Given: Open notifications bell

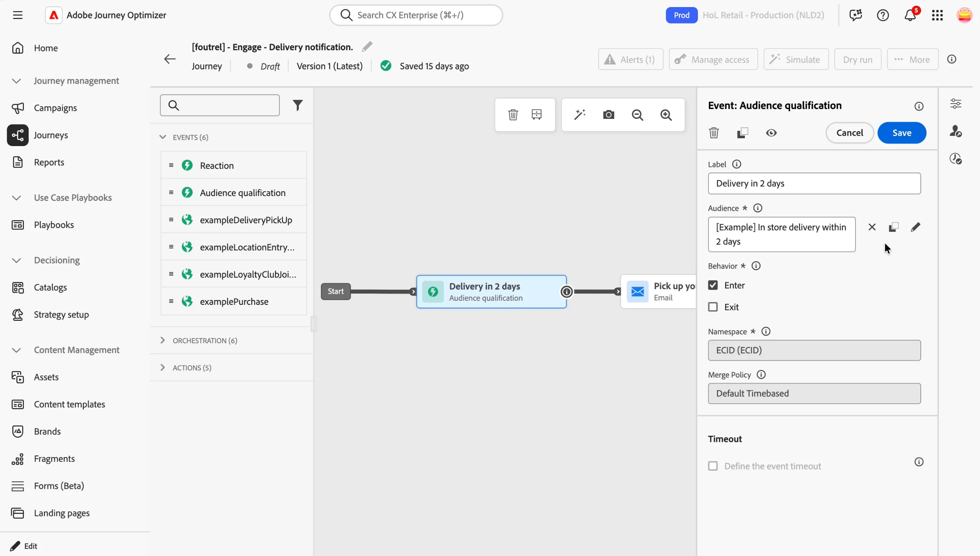Looking at the screenshot, I should (911, 15).
